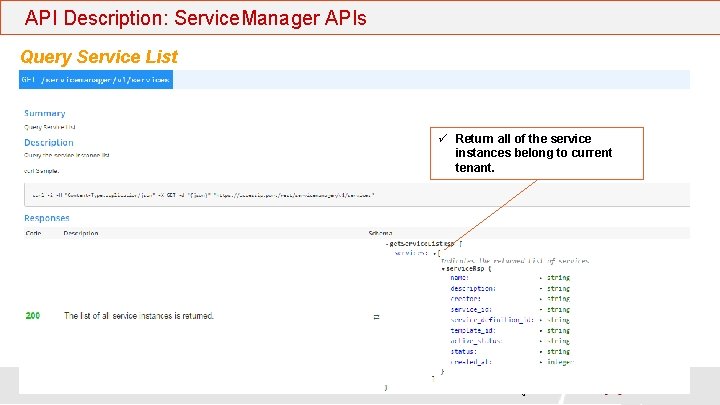720x405 pixels.
Task: Click the template_id schema field
Action: click(468, 330)
